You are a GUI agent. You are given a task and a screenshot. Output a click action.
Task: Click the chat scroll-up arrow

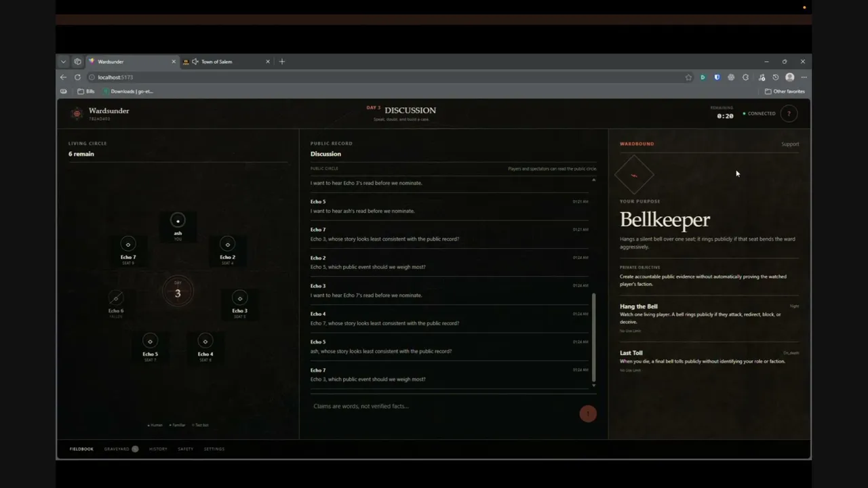click(594, 180)
